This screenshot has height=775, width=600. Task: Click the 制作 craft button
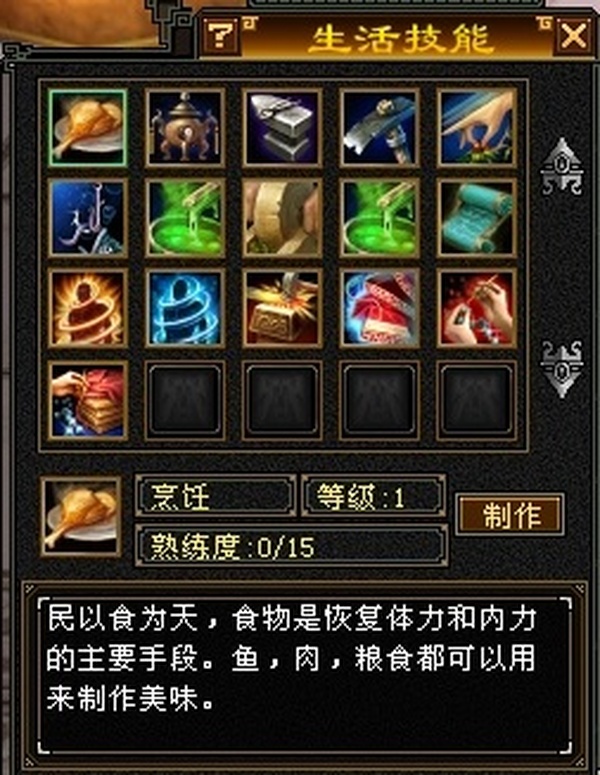(x=510, y=515)
